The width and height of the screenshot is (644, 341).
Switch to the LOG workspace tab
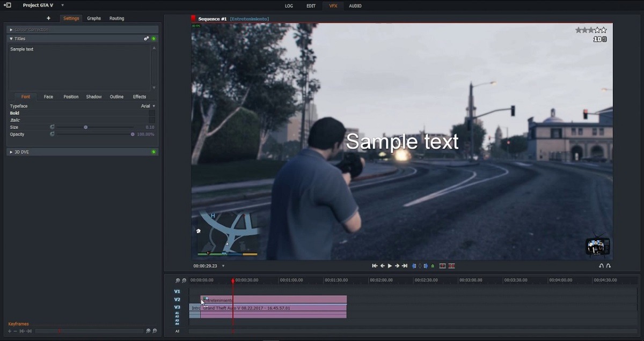[289, 6]
